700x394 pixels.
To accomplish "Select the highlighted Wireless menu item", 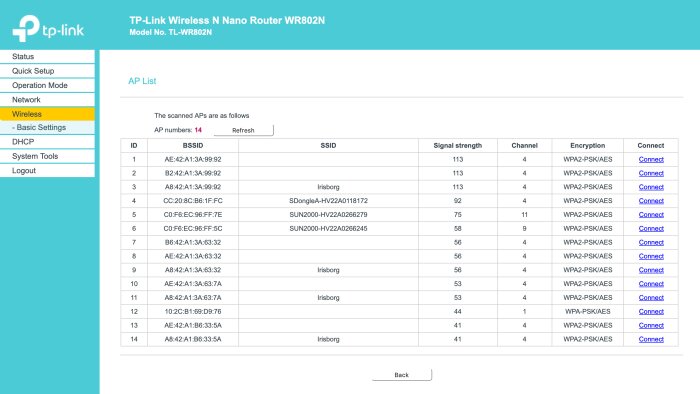I will coord(47,114).
